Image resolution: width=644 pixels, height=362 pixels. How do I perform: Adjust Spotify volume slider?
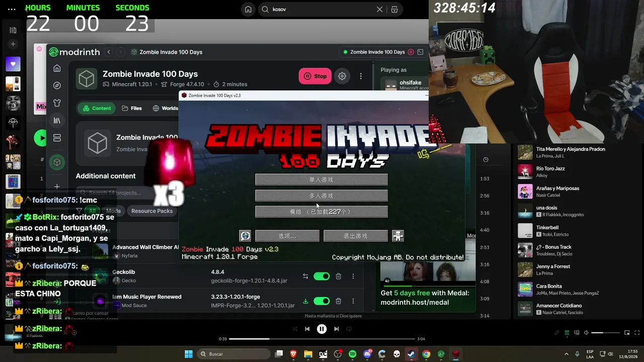point(605,333)
